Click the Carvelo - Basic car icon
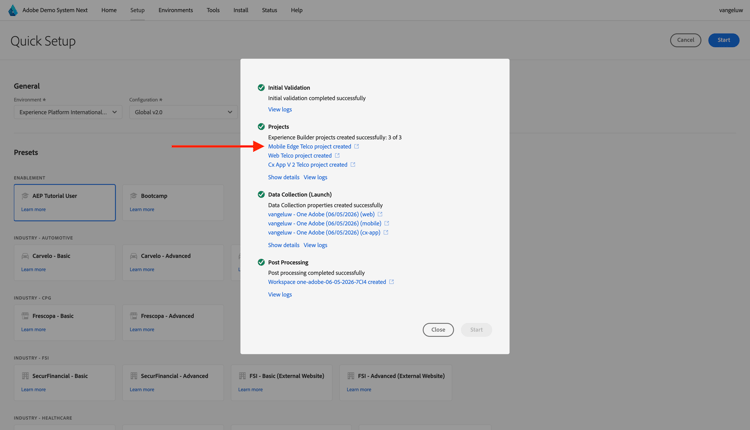This screenshot has height=430, width=750. [25, 256]
